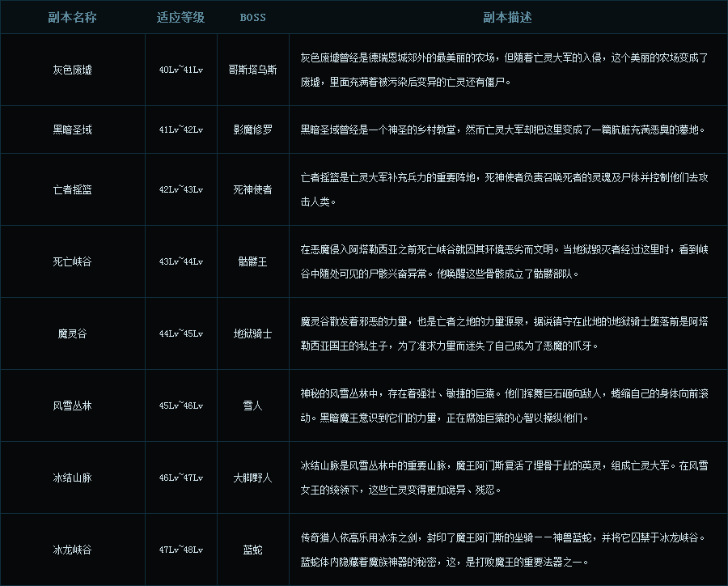Click the boss name 哥斯塔乌斯
Screen dimensions: 728x586
(252, 70)
